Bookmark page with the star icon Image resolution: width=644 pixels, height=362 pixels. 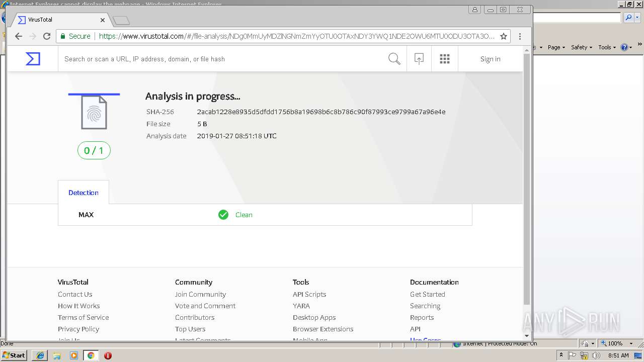pos(503,36)
